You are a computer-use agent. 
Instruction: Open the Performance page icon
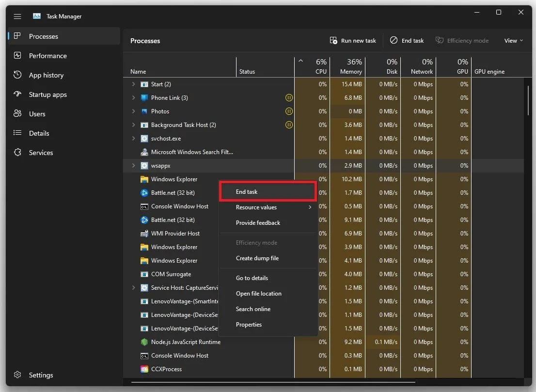pos(17,55)
